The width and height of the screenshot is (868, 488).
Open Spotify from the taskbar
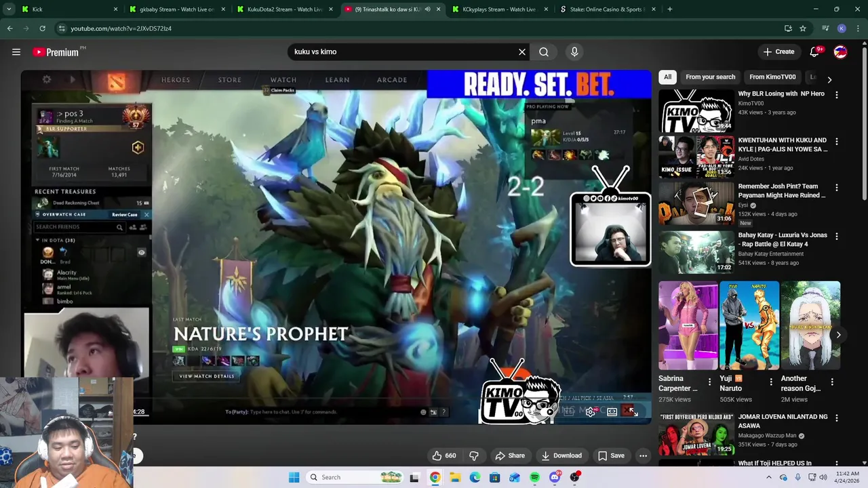point(535,477)
